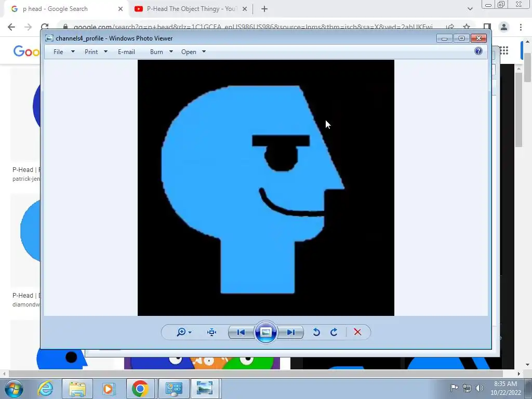Click Chrome back arrow
The width and height of the screenshot is (532, 399).
(x=11, y=27)
